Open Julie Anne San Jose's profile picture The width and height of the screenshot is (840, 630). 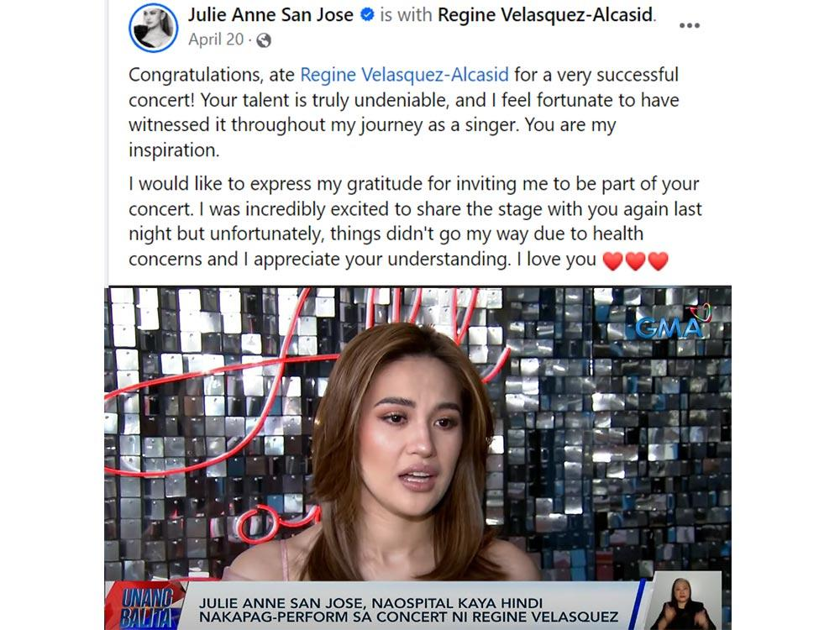click(153, 28)
